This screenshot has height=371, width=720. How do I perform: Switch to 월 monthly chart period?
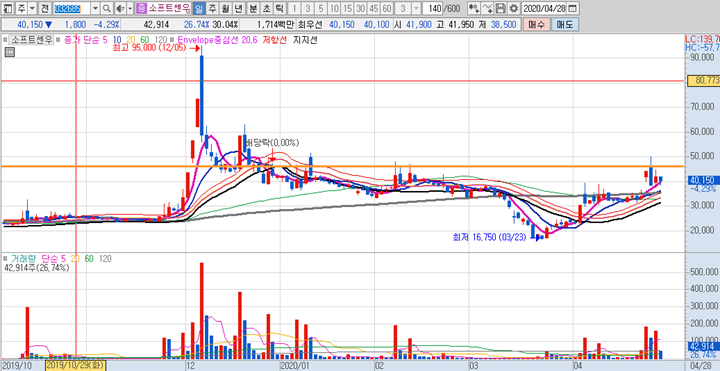click(x=225, y=8)
